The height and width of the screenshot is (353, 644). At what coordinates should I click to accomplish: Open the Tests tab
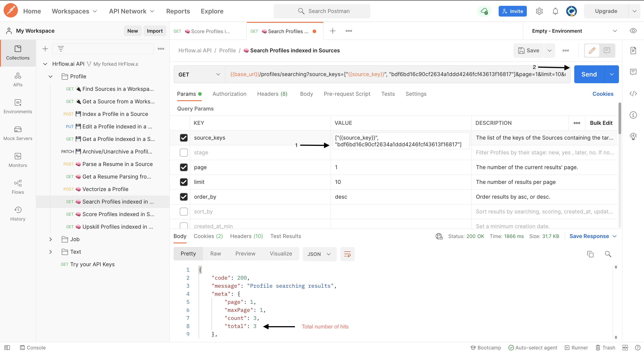[388, 94]
